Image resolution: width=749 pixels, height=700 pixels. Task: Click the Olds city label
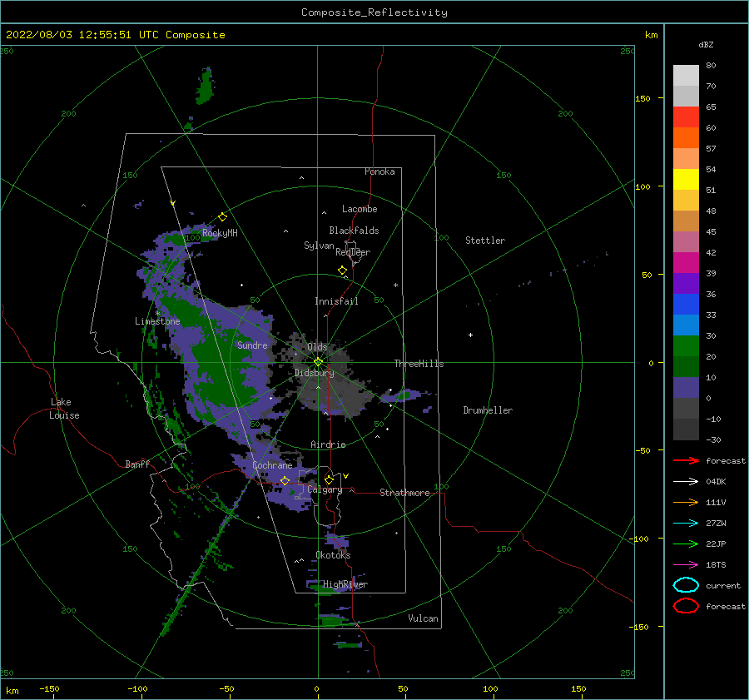click(317, 346)
